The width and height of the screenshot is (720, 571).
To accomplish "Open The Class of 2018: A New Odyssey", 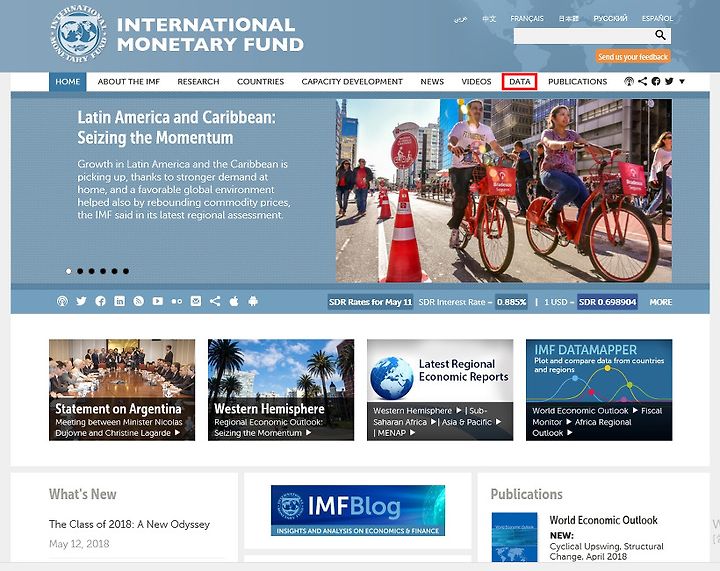I will [129, 524].
